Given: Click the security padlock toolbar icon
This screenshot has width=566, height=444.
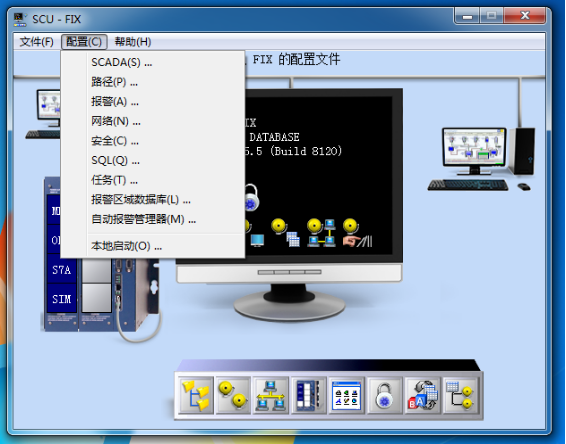Looking at the screenshot, I should tap(384, 396).
